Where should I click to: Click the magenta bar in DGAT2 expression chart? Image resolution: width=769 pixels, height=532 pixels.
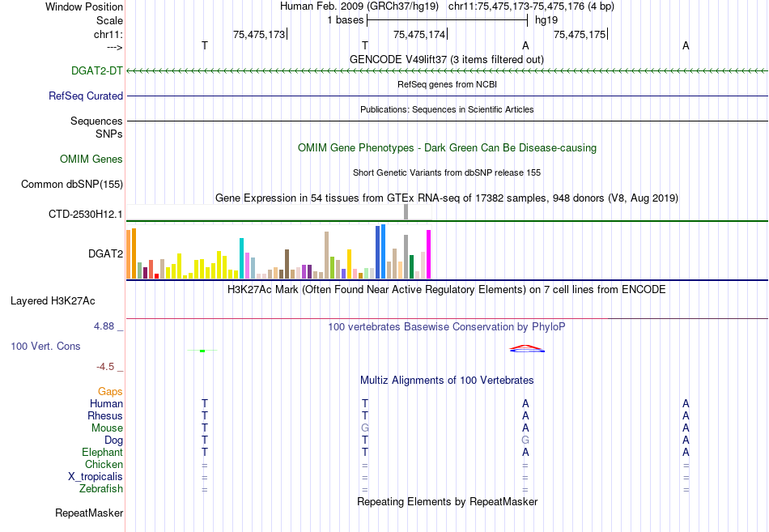[x=428, y=254]
